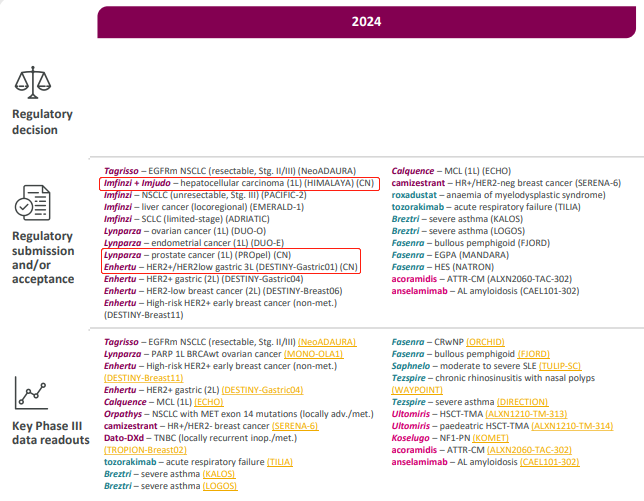The width and height of the screenshot is (644, 501).
Task: Select the Imfinzi + Imjudo HIMALAYA (CN) row
Action: pos(239,183)
